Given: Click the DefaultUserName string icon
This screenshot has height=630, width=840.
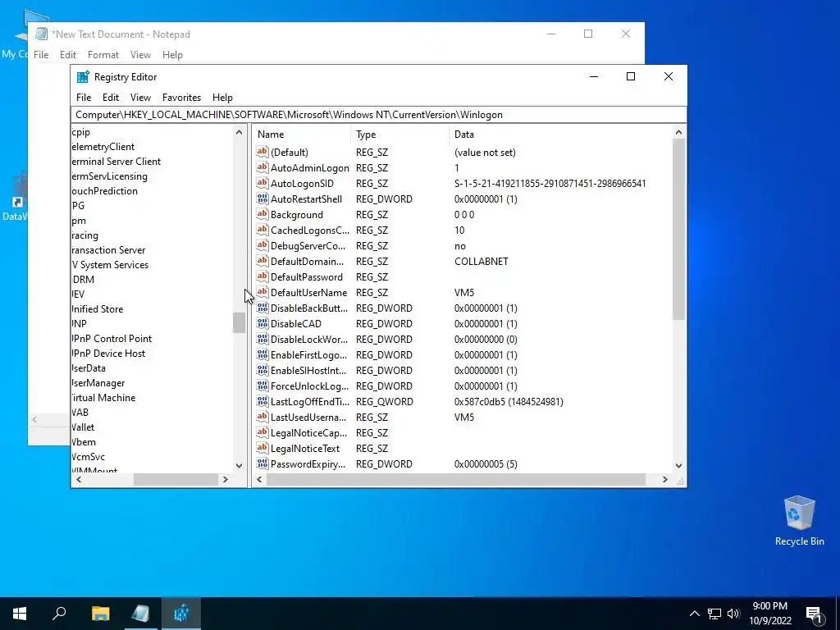Looking at the screenshot, I should 262,293.
